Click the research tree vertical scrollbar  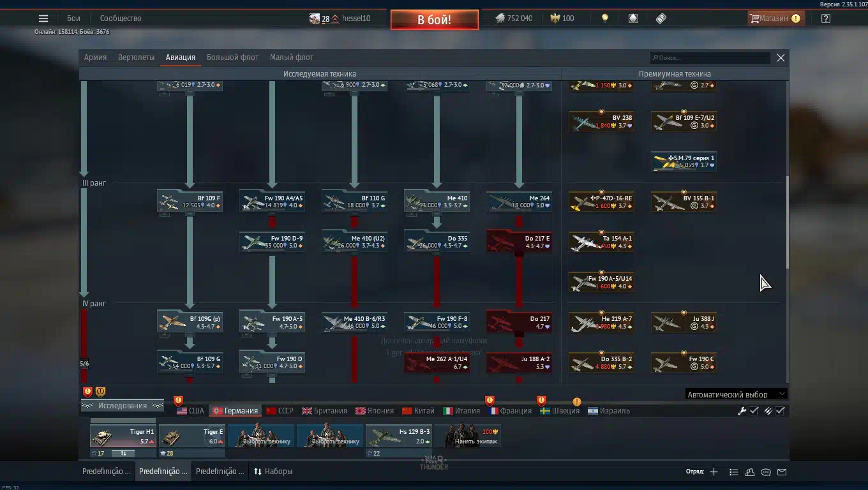coord(787,223)
